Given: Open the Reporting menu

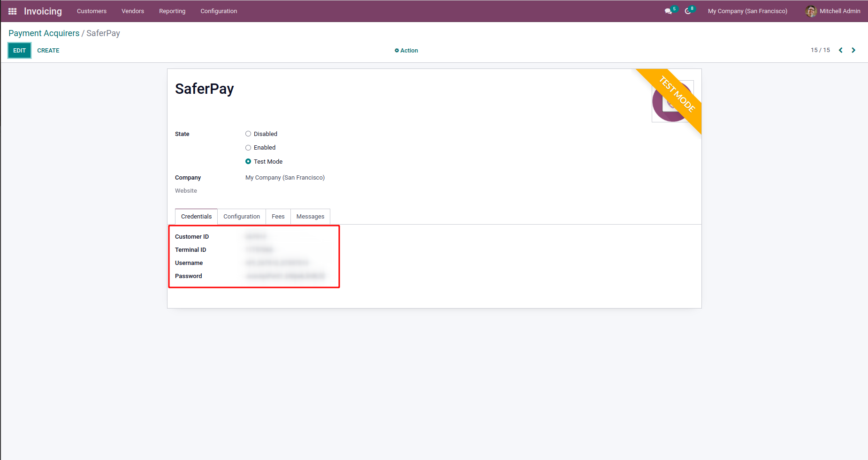Looking at the screenshot, I should tap(172, 11).
